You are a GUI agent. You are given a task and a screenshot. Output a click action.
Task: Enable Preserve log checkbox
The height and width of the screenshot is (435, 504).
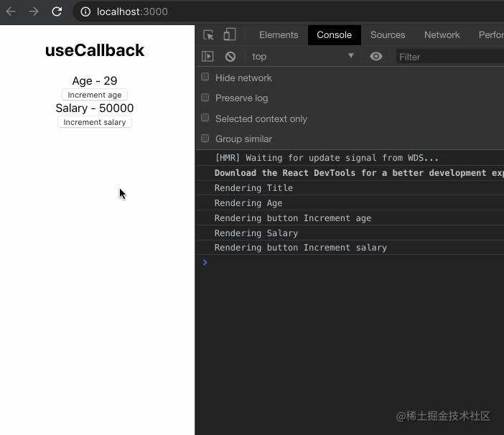[x=205, y=98]
